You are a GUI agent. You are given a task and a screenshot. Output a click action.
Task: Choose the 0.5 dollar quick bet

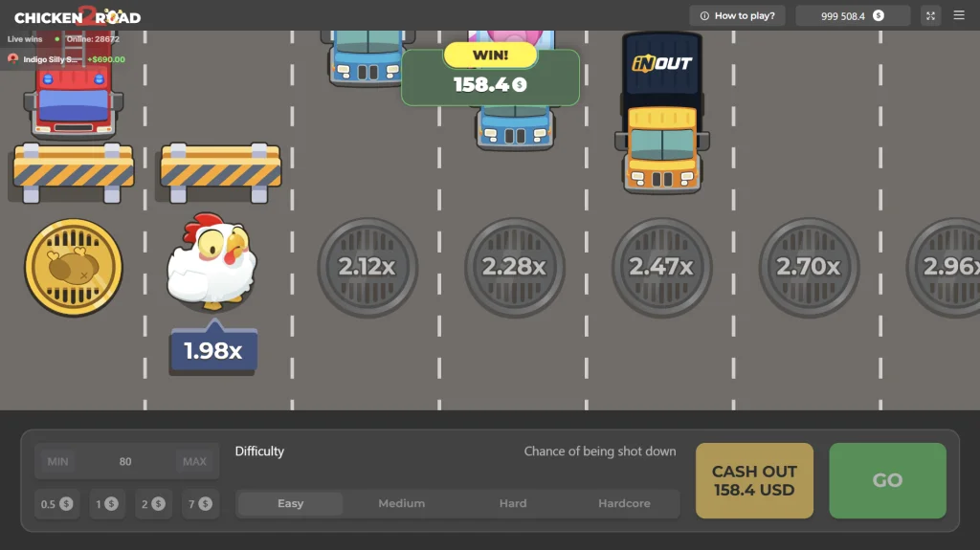56,504
